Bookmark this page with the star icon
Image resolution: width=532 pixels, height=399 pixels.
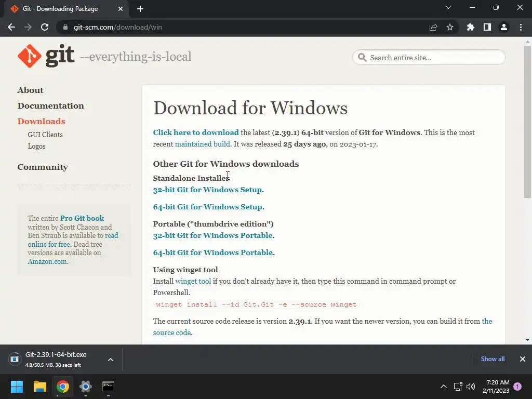[450, 27]
